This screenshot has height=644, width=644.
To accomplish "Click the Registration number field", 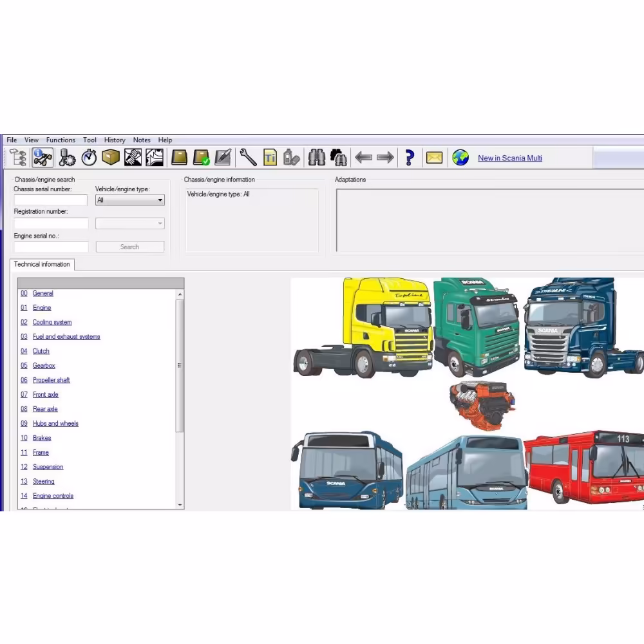I will tap(51, 223).
